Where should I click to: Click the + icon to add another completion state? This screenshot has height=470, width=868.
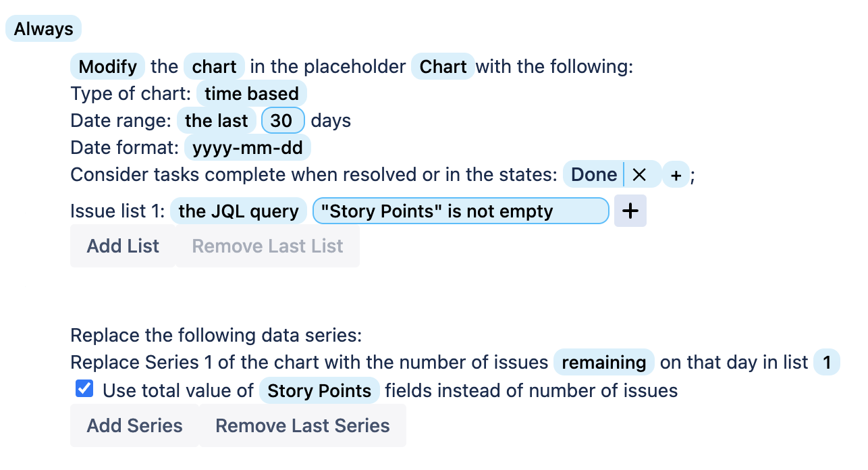[676, 174]
